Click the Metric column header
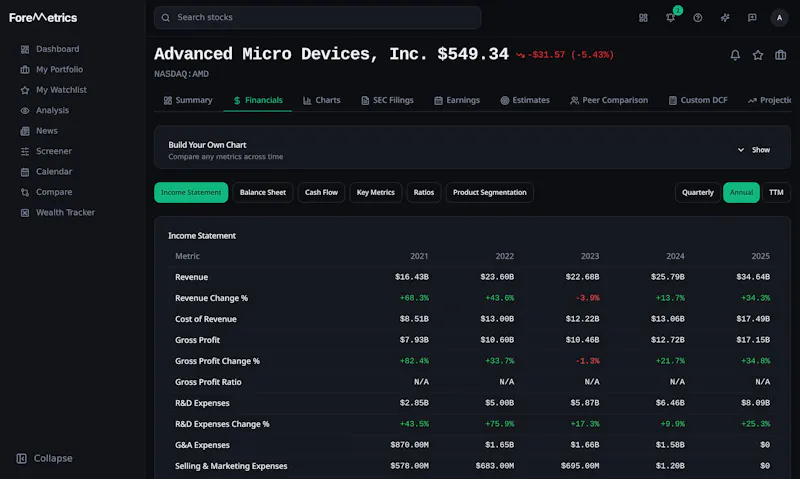 pyautogui.click(x=187, y=256)
